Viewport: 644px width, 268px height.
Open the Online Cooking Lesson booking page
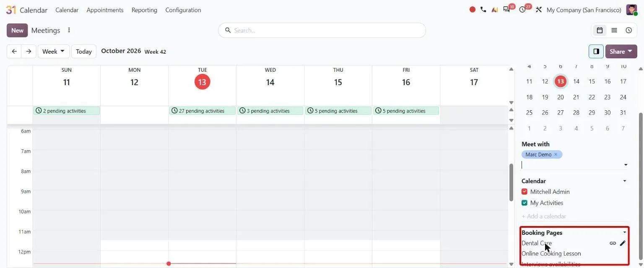(551, 253)
